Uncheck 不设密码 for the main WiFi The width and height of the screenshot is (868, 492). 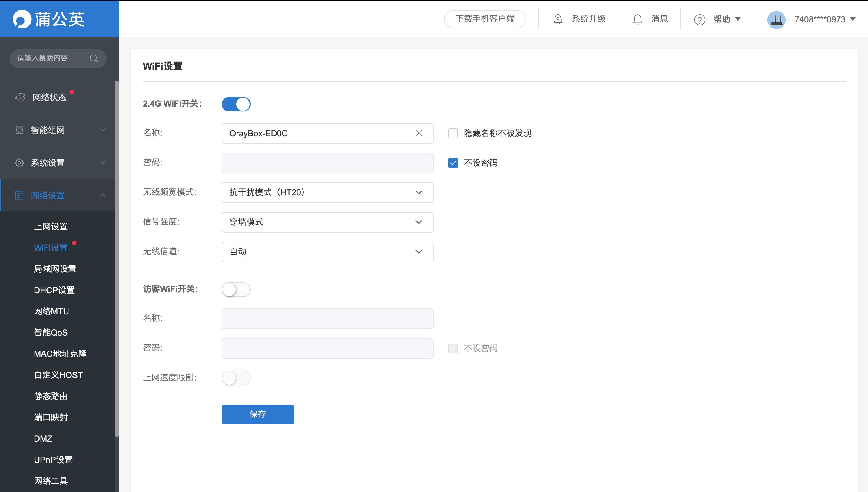452,163
